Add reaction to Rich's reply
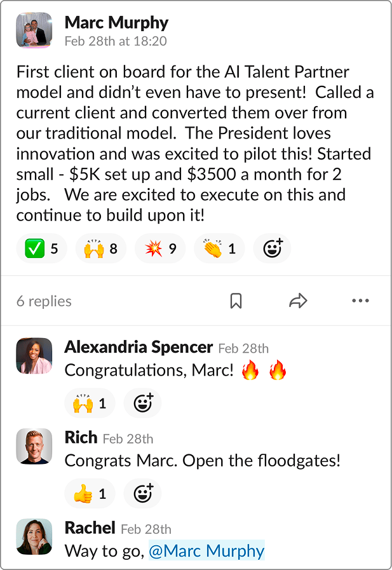This screenshot has height=570, width=392. click(143, 494)
